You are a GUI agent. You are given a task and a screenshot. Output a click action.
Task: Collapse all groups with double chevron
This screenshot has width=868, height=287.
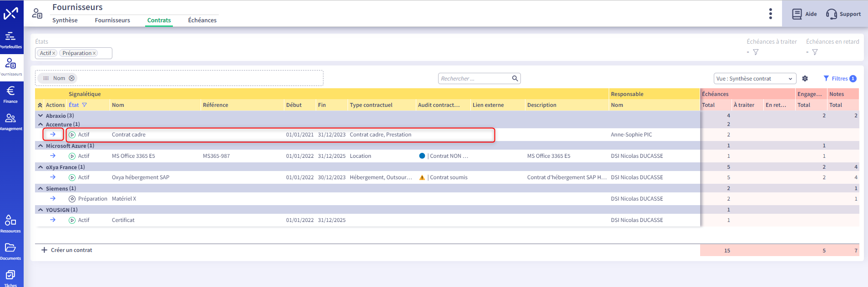(40, 105)
